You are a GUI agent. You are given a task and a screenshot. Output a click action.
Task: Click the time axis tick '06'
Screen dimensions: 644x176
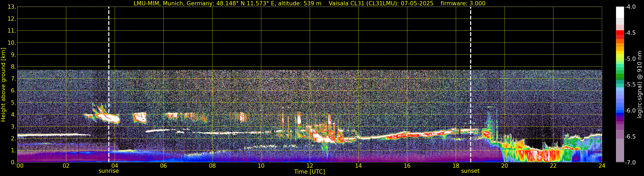coord(163,166)
